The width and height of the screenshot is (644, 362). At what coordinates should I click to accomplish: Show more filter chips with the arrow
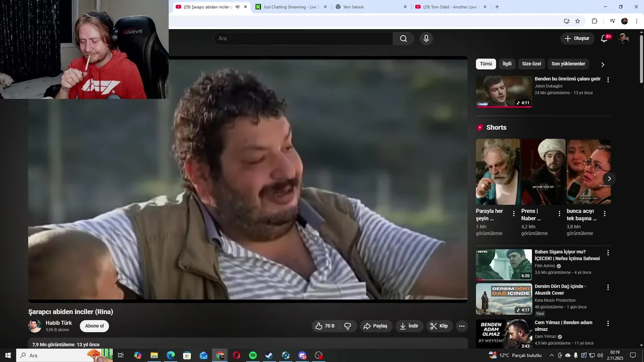[x=603, y=64]
